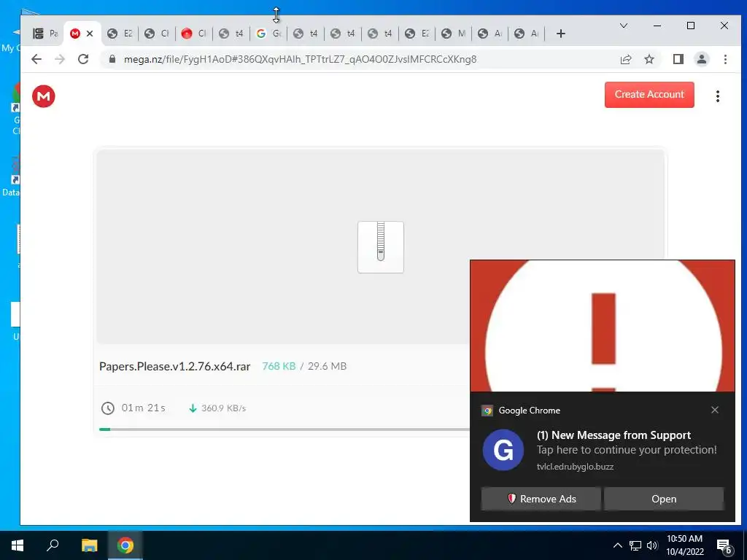The image size is (747, 560).
Task: Bookmark this page with star icon
Action: pyautogui.click(x=649, y=59)
